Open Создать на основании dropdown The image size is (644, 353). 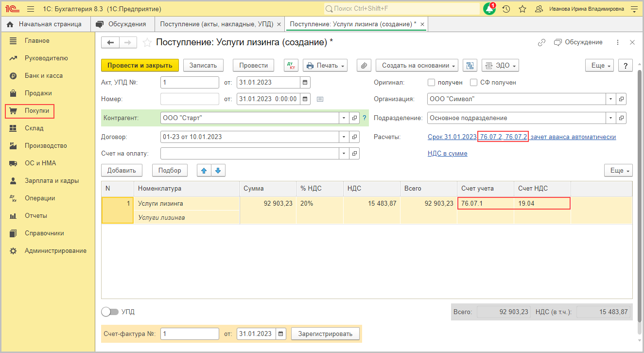417,65
